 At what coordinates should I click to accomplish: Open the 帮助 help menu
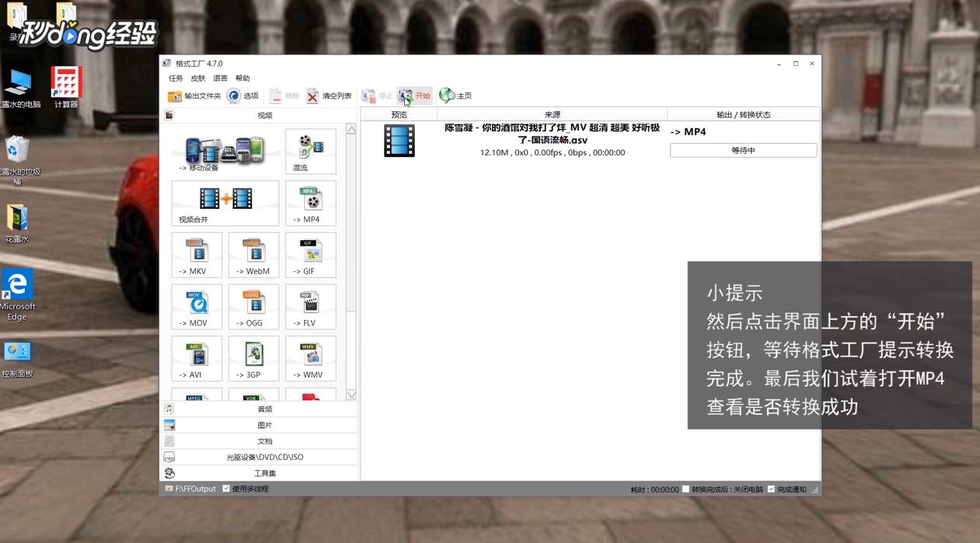point(243,78)
